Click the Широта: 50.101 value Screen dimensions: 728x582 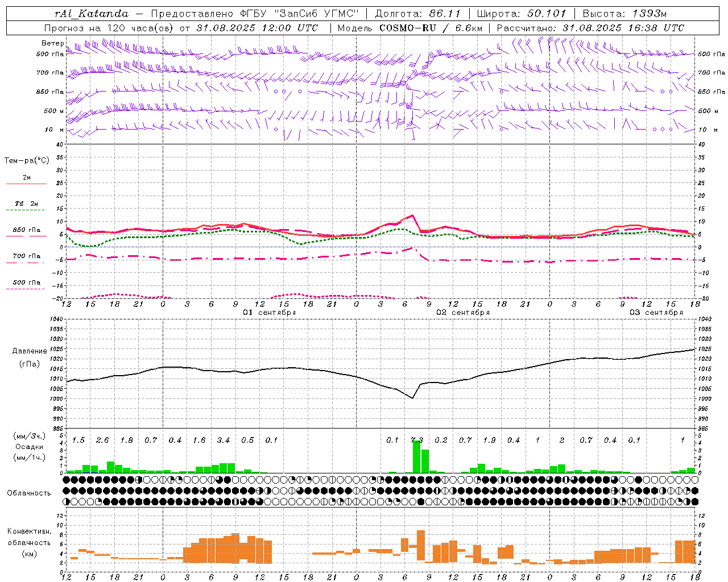point(522,14)
